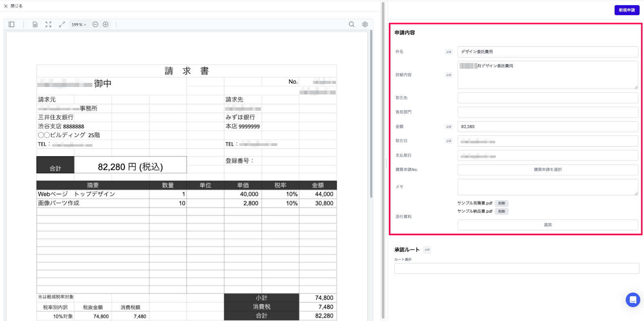
Task: Click the file name サンプル見積書.pdf
Action: coord(475,203)
